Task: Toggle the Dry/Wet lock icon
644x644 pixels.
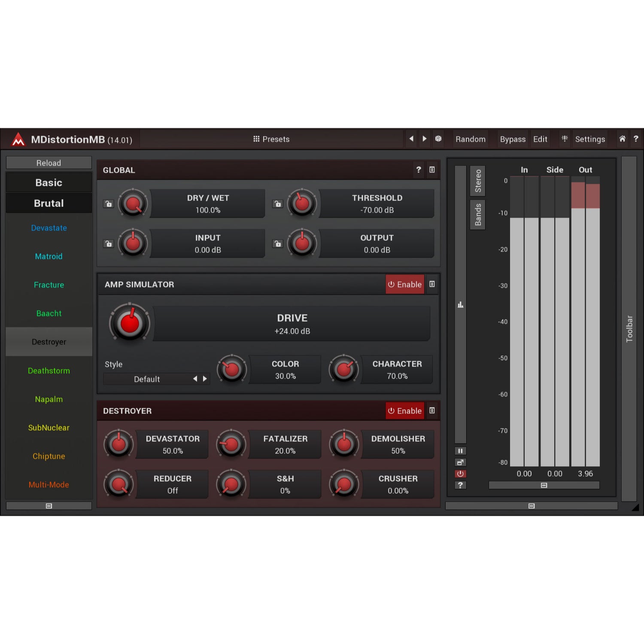Action: [x=109, y=204]
